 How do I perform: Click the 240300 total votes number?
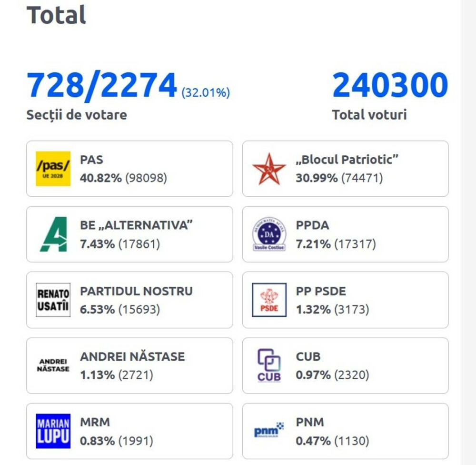point(390,86)
